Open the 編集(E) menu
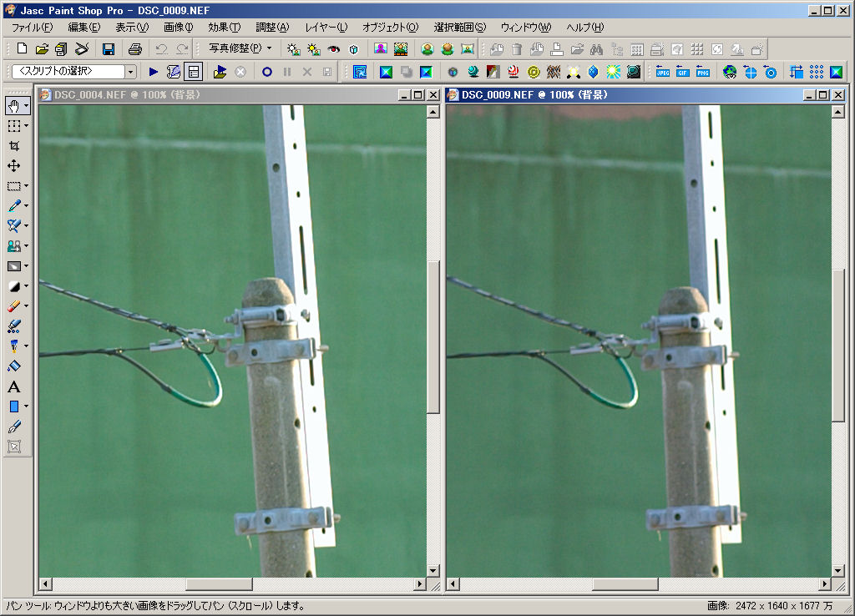The height and width of the screenshot is (616, 855). coord(84,28)
